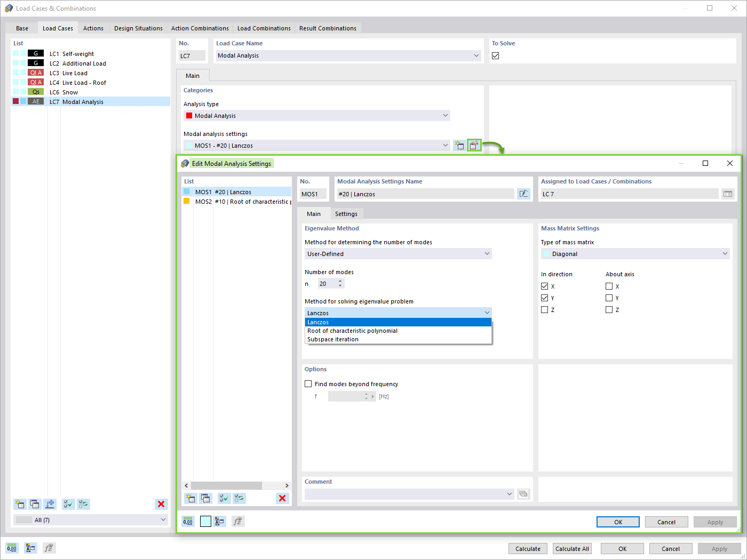
Task: Delete MOS1 using the red X icon
Action: (282, 498)
